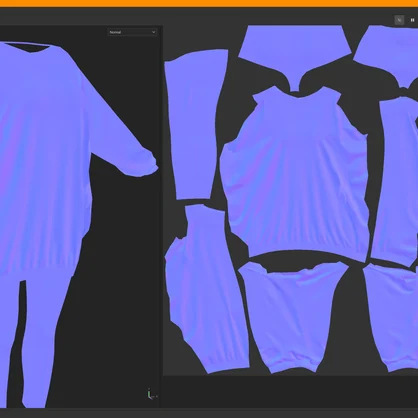Viewport: 418px width, 418px height.
Task: Click the XYZ axis gizmo in the 3D viewport
Action: pos(152,394)
